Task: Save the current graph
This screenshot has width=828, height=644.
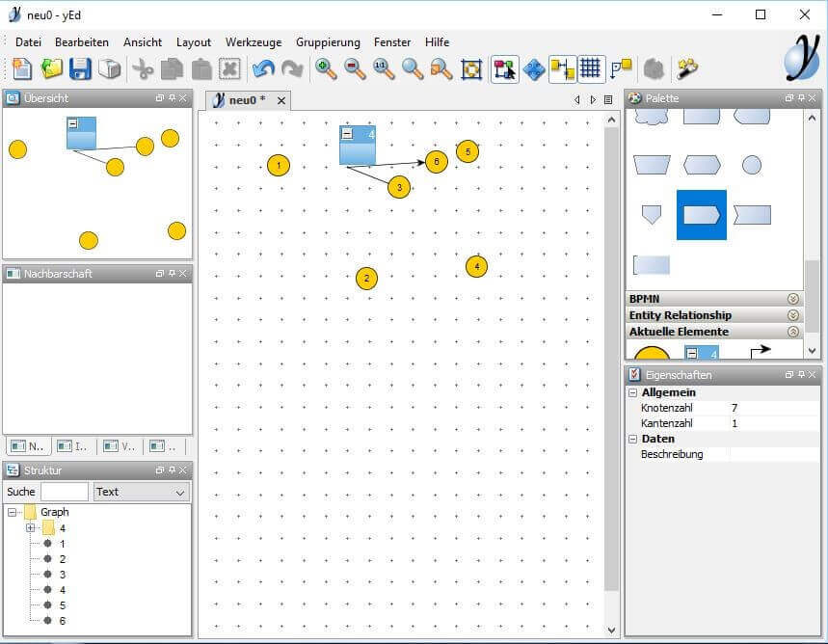Action: [x=81, y=68]
